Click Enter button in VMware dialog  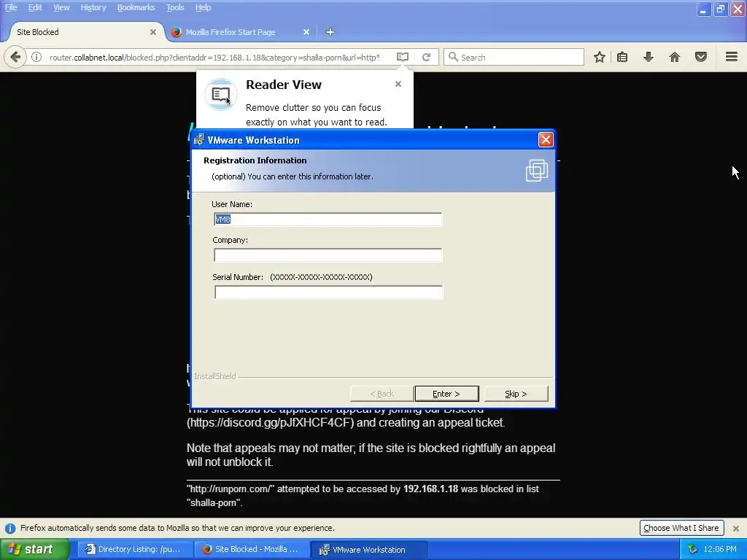[x=447, y=394]
